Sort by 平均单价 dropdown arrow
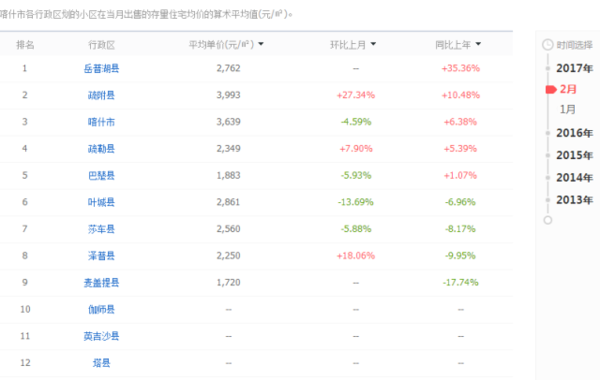This screenshot has width=600, height=380. (x=261, y=44)
